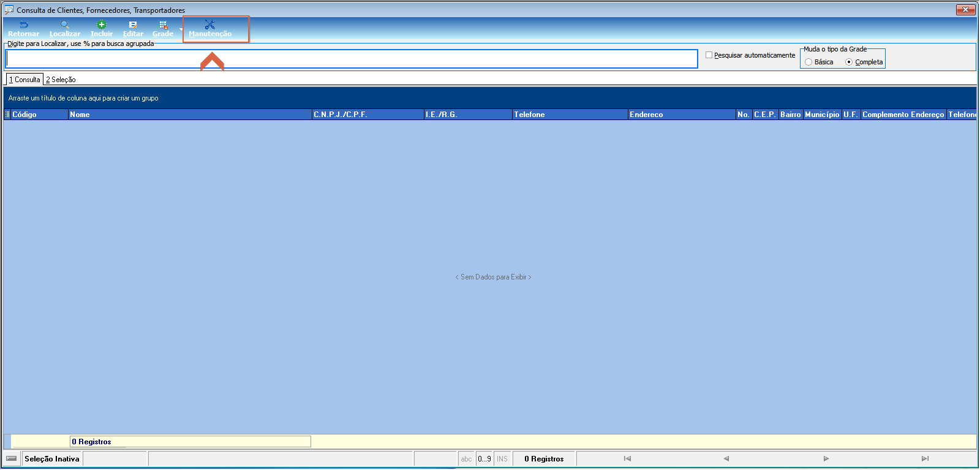Click the 0 Registros grid footer text

coord(91,442)
